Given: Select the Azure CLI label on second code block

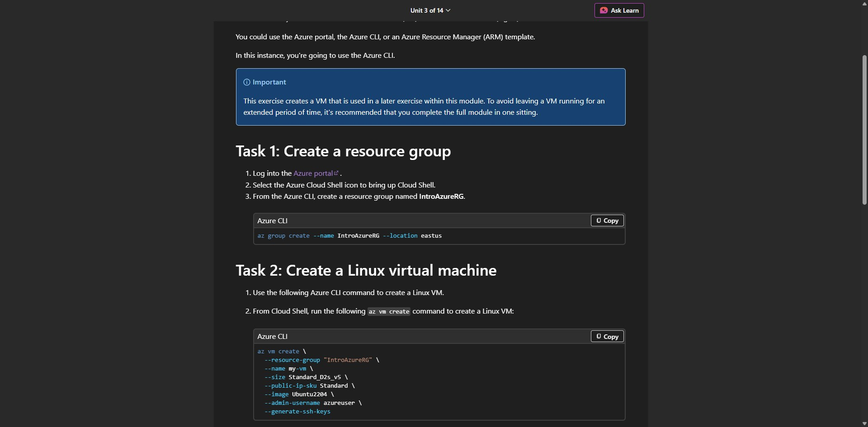Looking at the screenshot, I should click(272, 336).
